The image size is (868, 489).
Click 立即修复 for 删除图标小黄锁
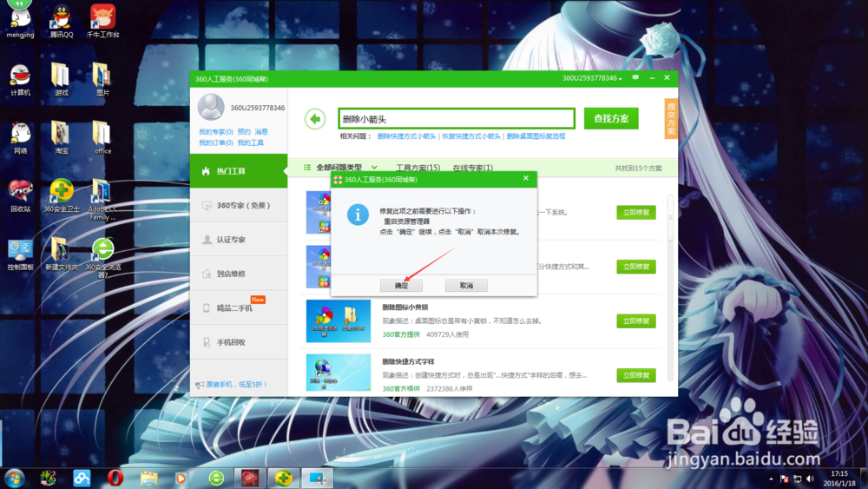[x=636, y=320]
